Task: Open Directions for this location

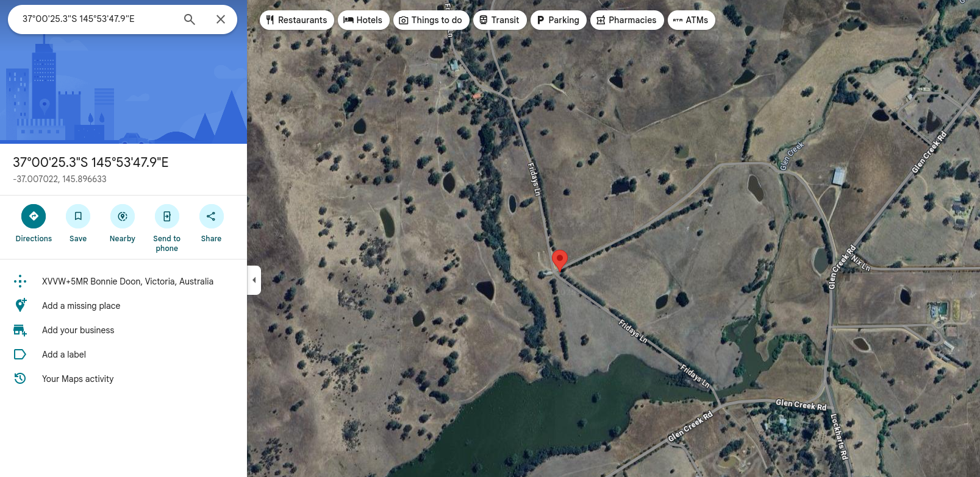Action: pyautogui.click(x=34, y=216)
